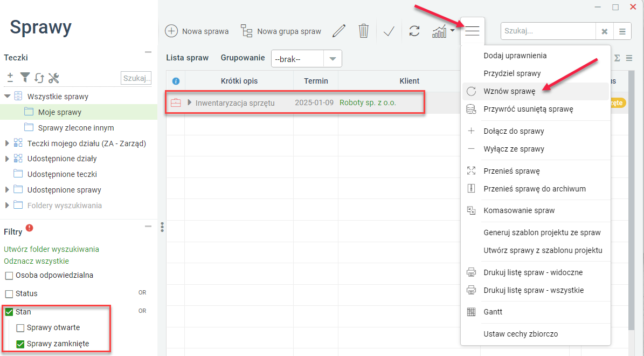The height and width of the screenshot is (356, 644).
Task: Click the funnel filter icon in Teczki
Action: pos(25,77)
